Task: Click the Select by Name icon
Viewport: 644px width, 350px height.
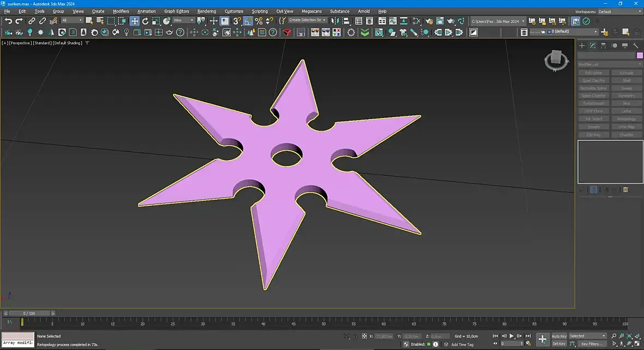Action: (x=100, y=21)
